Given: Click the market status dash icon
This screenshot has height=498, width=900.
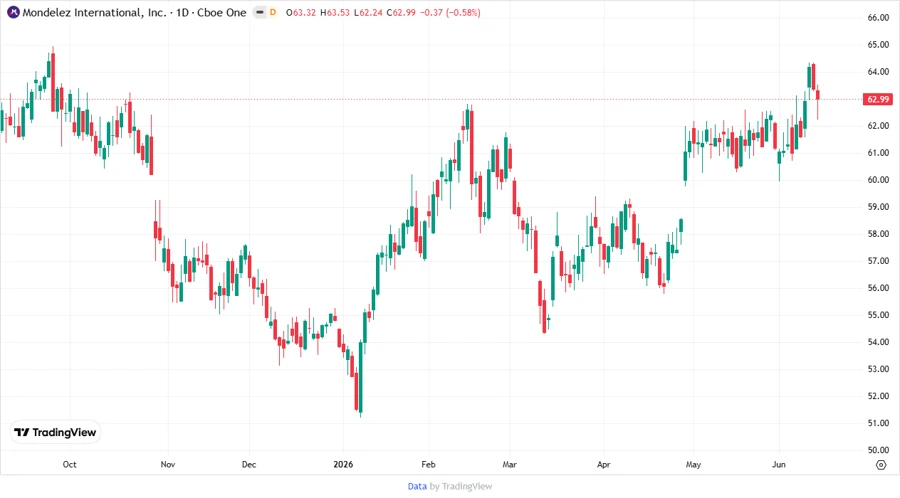Looking at the screenshot, I should [260, 12].
